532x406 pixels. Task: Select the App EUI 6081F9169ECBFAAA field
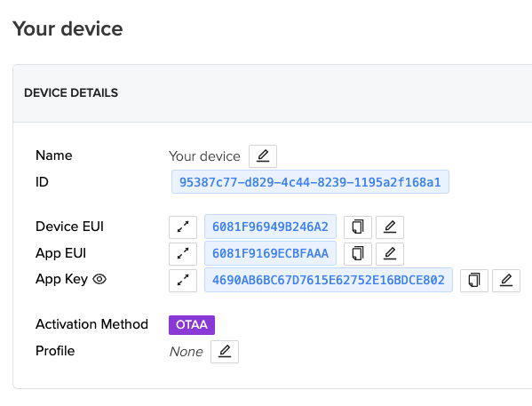pyautogui.click(x=270, y=253)
